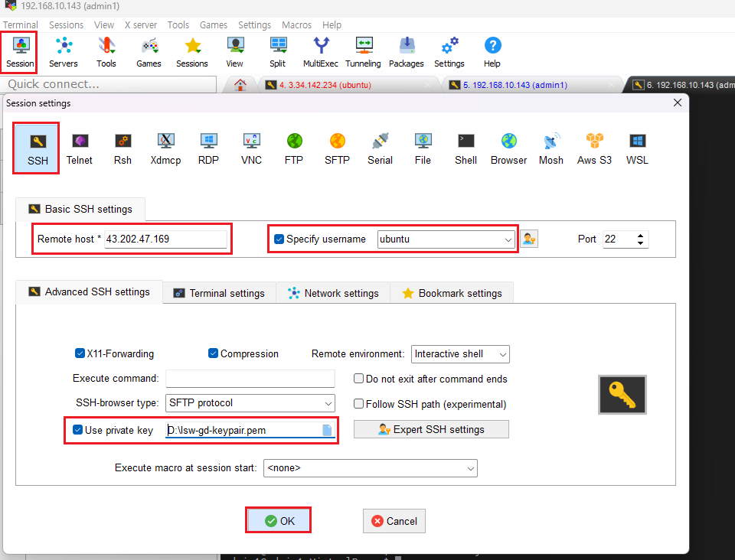
Task: Close the Session settings dialog
Action: click(x=678, y=103)
